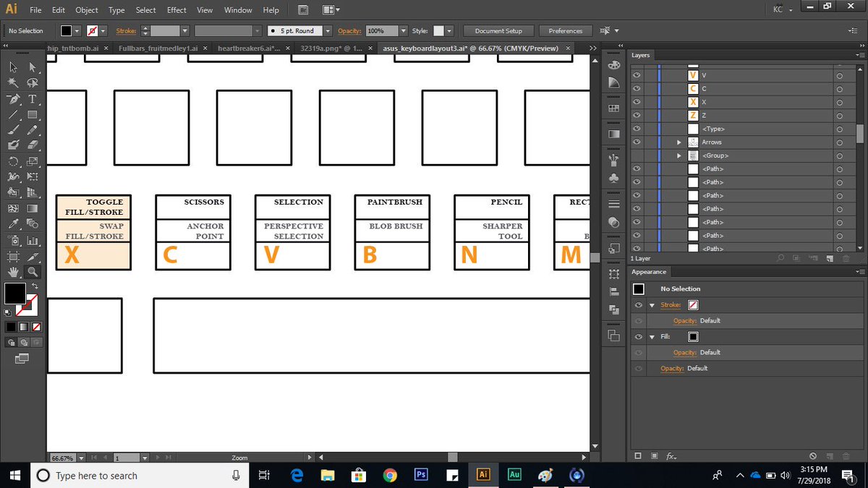Select the Pencil tool in toolbox
Viewport: 868px width, 488px height.
pyautogui.click(x=33, y=131)
